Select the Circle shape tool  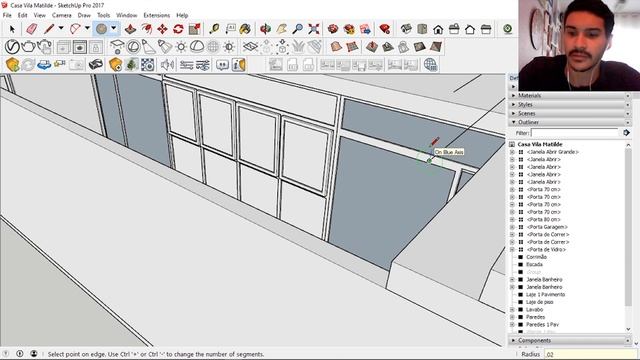pos(102,29)
